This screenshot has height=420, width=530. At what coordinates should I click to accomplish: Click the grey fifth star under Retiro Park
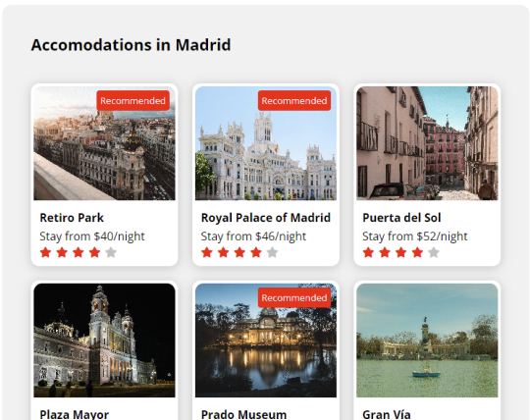(x=111, y=252)
